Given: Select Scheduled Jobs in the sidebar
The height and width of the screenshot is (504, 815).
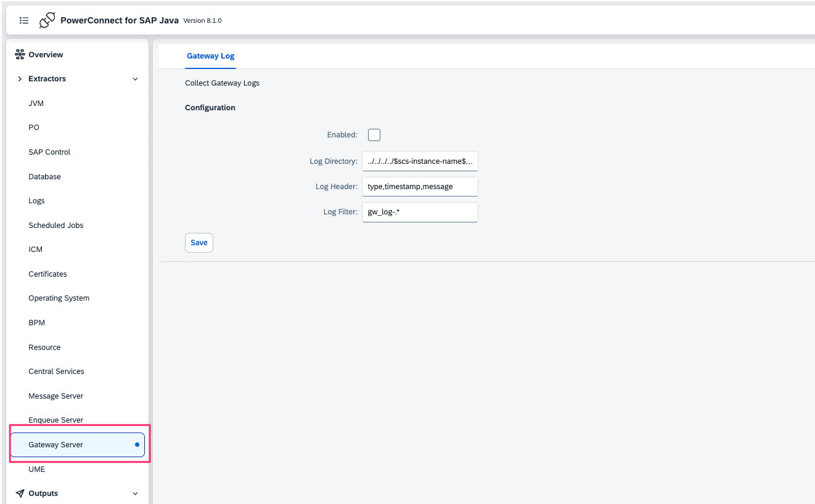Looking at the screenshot, I should pos(55,226).
